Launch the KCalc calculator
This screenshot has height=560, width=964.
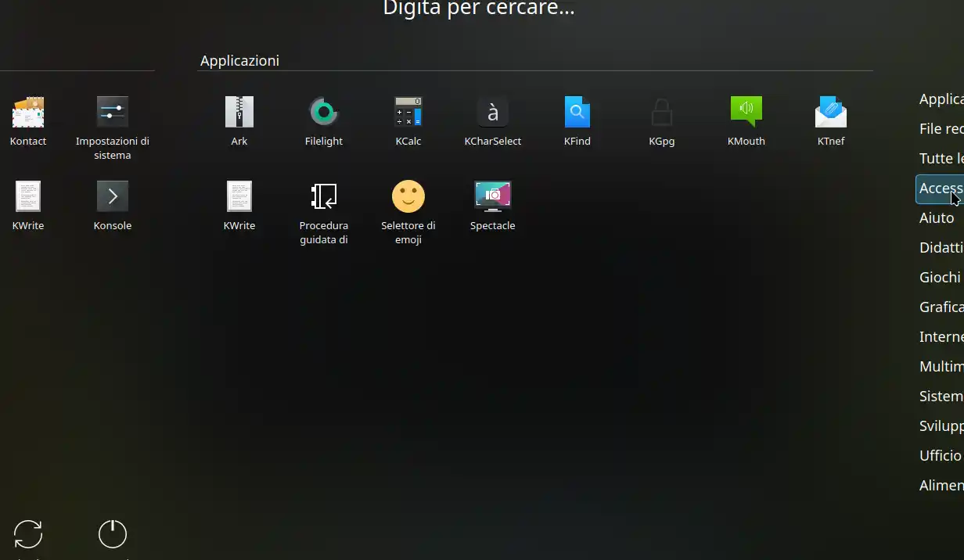(x=408, y=117)
